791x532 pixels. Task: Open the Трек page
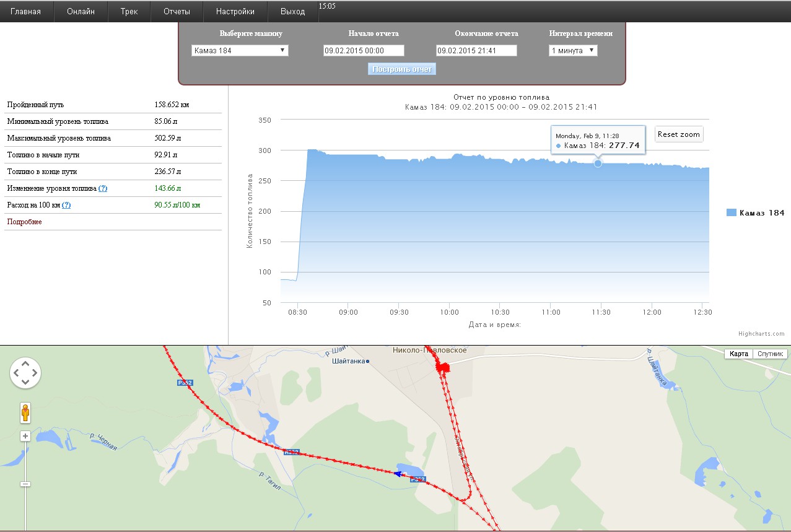129,12
